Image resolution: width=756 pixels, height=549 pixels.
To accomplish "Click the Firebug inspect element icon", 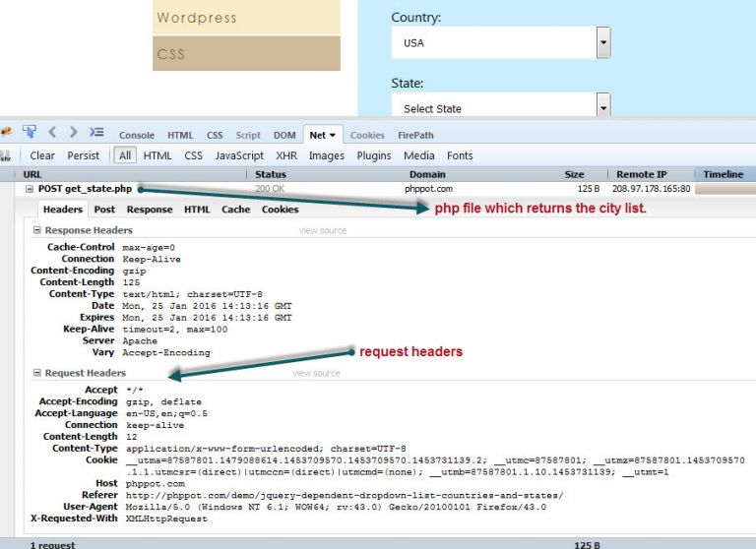I will pos(30,132).
